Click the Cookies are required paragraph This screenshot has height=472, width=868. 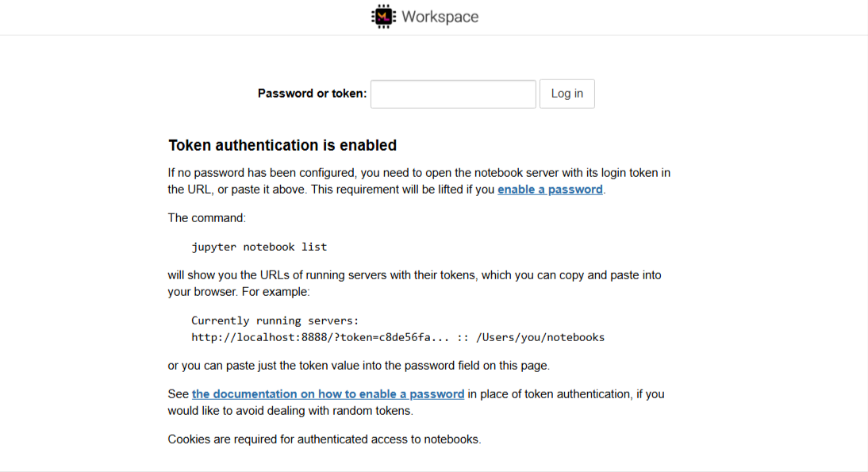[x=325, y=439]
